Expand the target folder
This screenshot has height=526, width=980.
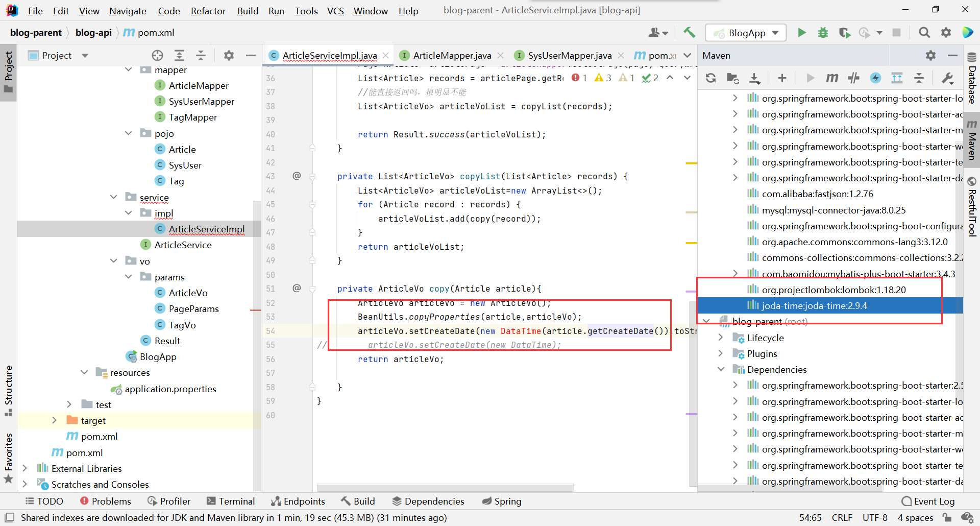55,420
